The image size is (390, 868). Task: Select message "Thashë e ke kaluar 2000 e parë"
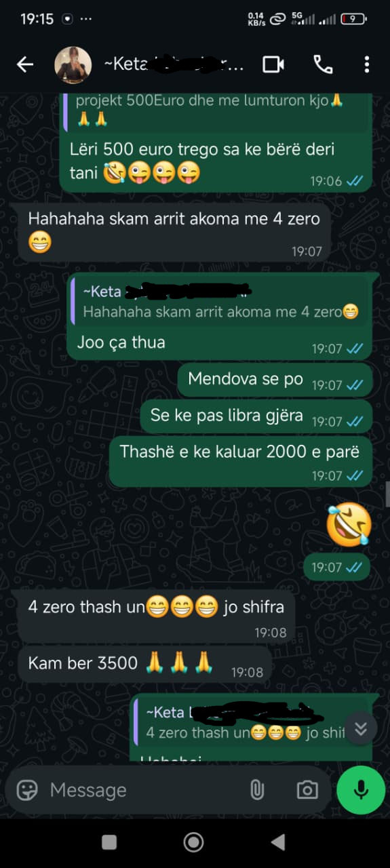coord(240,461)
